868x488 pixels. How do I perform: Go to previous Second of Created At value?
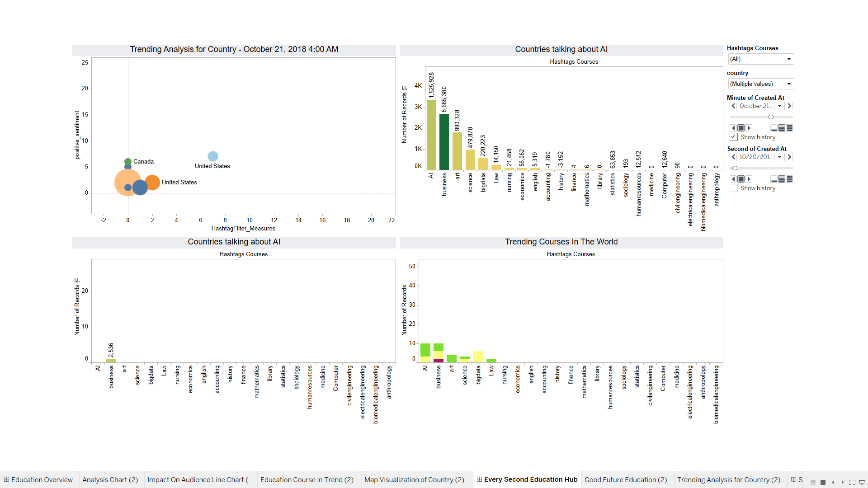click(733, 157)
